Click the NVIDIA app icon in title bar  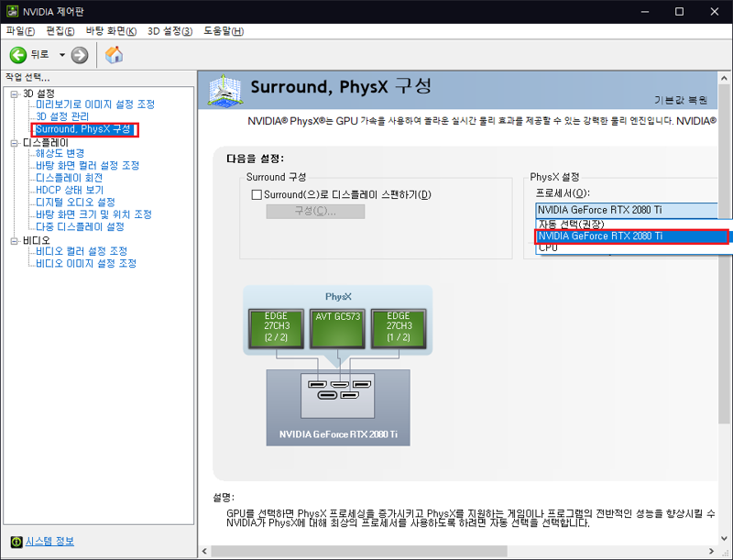point(12,11)
